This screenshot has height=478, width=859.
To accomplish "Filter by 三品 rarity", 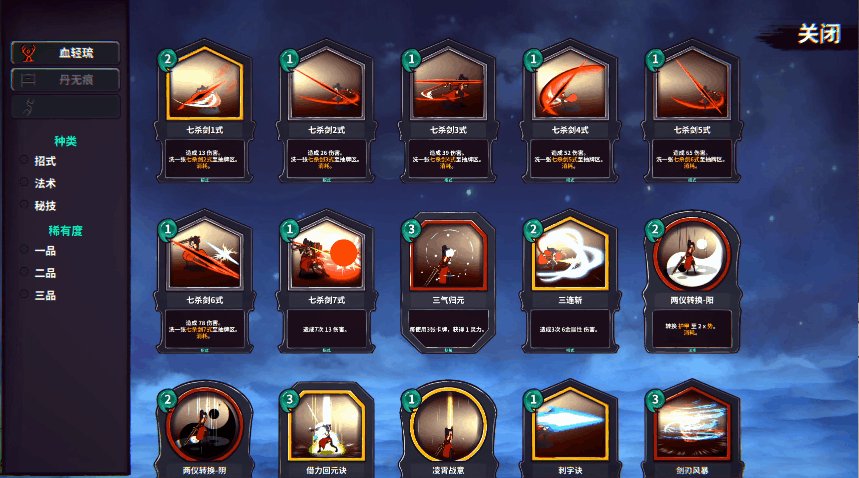I will pos(38,296).
